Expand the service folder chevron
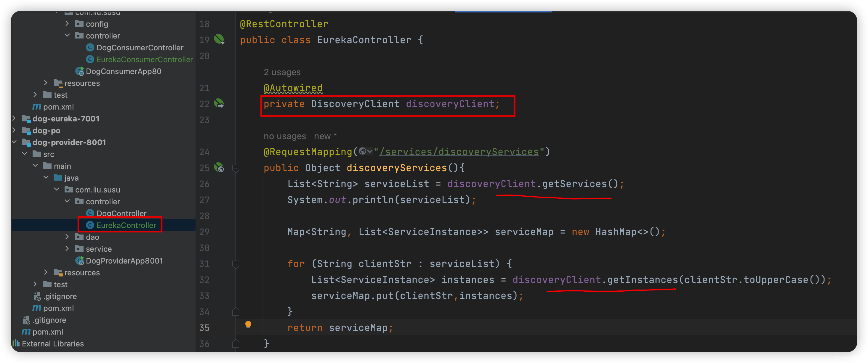 pos(67,248)
